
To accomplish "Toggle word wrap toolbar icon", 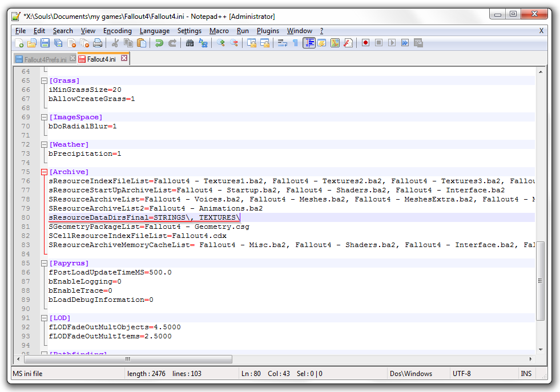I will pos(282,43).
